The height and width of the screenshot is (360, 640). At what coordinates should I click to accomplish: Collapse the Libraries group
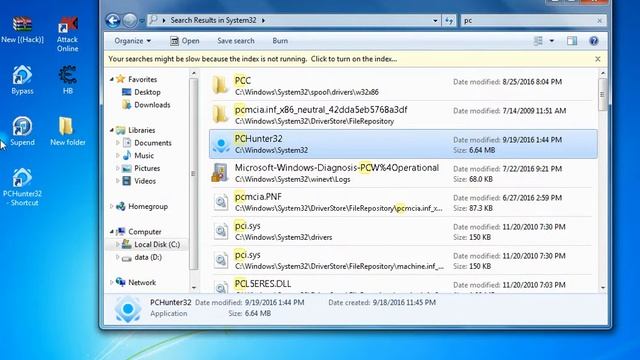point(112,130)
